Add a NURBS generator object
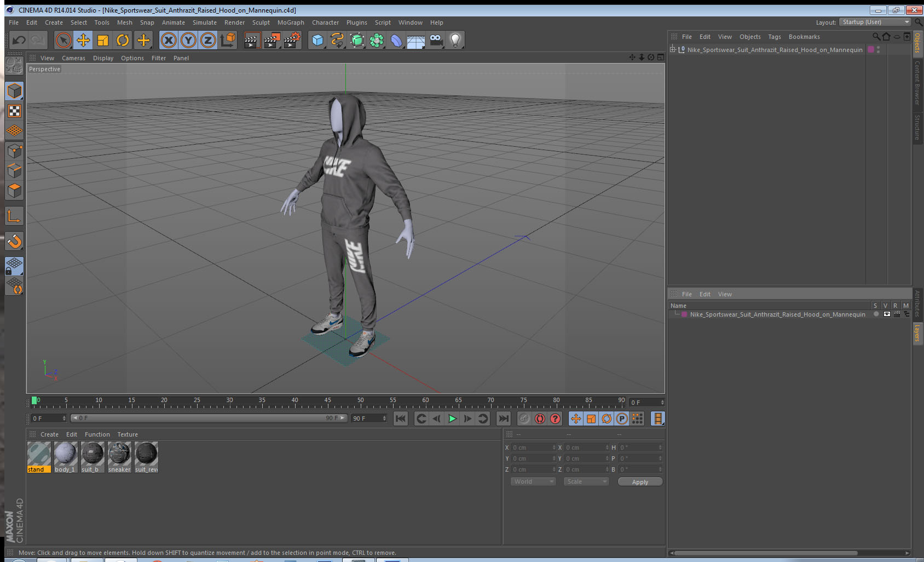The image size is (924, 562). tap(357, 40)
